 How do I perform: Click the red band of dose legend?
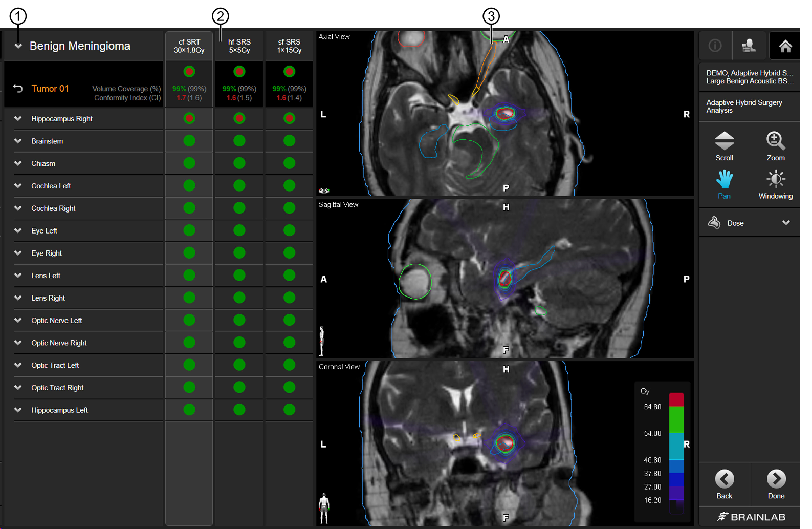click(x=676, y=399)
